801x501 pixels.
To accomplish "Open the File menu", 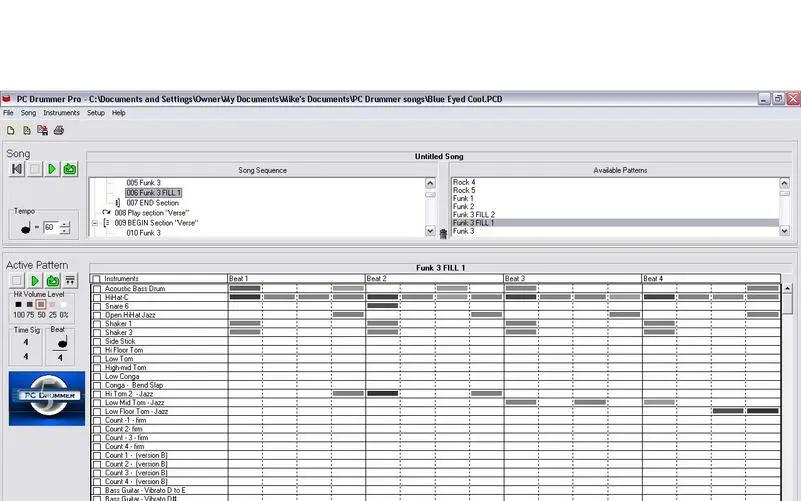I will 8,113.
